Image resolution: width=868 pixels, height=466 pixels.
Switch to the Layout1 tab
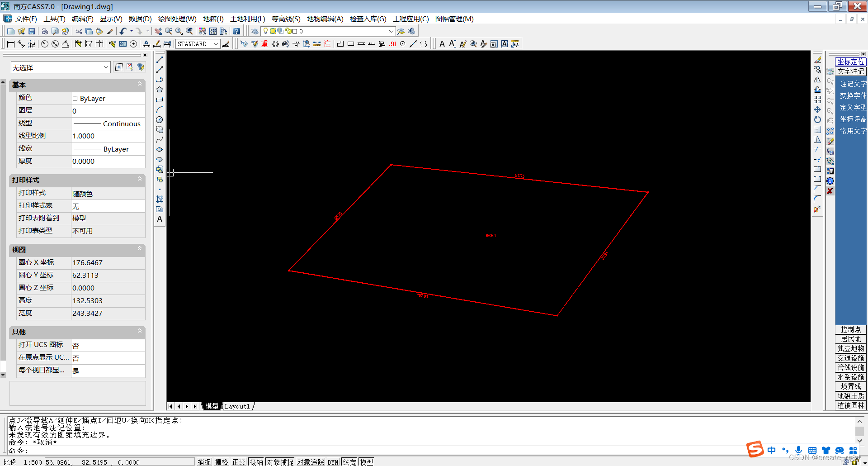pos(237,406)
